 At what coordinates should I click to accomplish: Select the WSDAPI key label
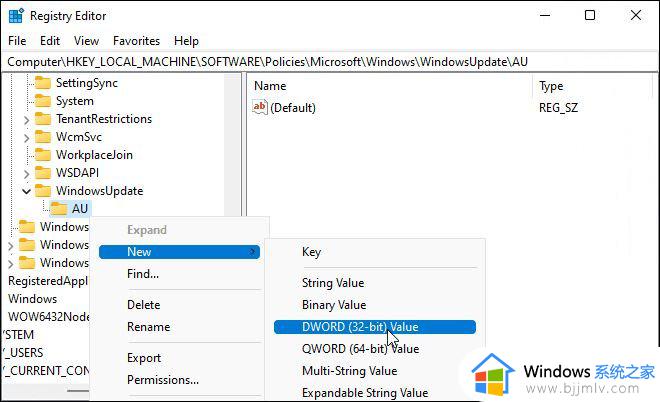77,173
